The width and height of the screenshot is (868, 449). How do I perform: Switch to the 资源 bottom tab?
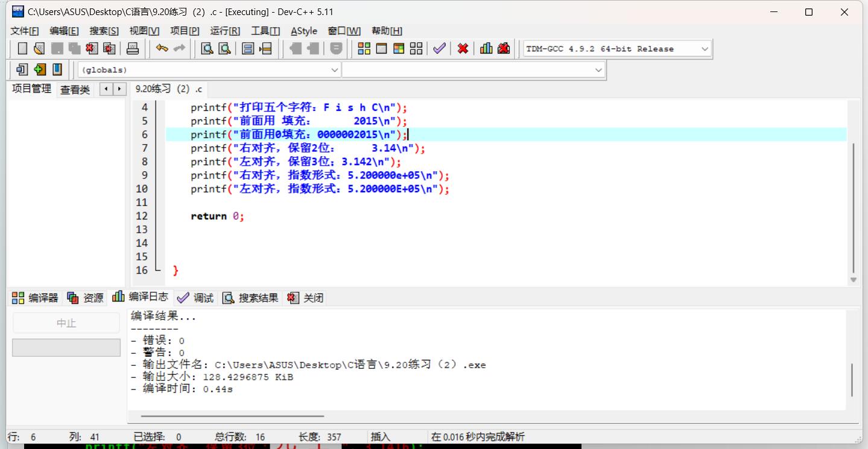86,298
